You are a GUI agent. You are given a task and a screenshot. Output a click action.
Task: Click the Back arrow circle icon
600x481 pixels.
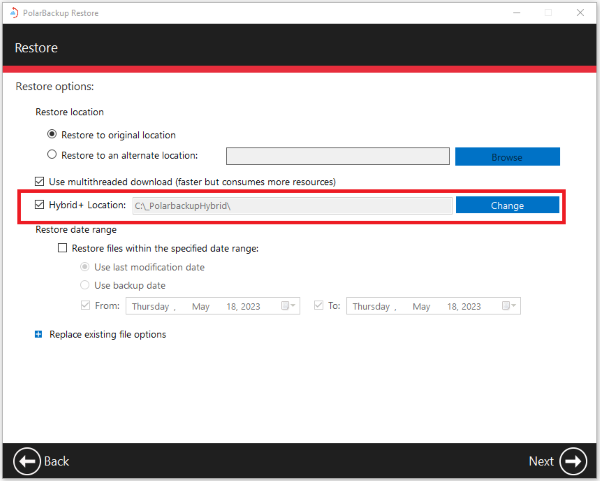pyautogui.click(x=27, y=460)
